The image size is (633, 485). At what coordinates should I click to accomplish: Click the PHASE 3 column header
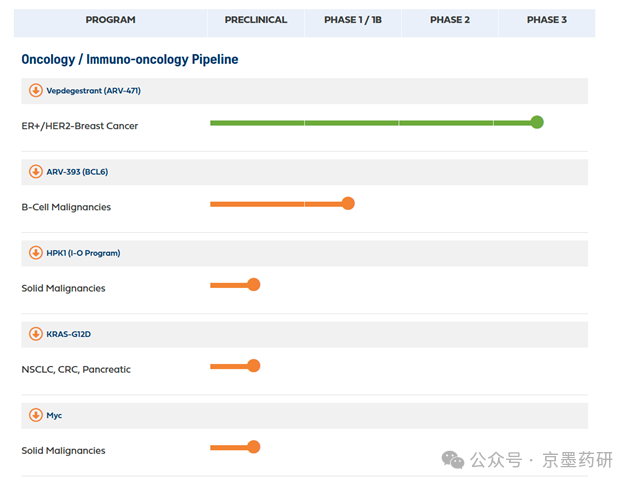click(x=547, y=20)
